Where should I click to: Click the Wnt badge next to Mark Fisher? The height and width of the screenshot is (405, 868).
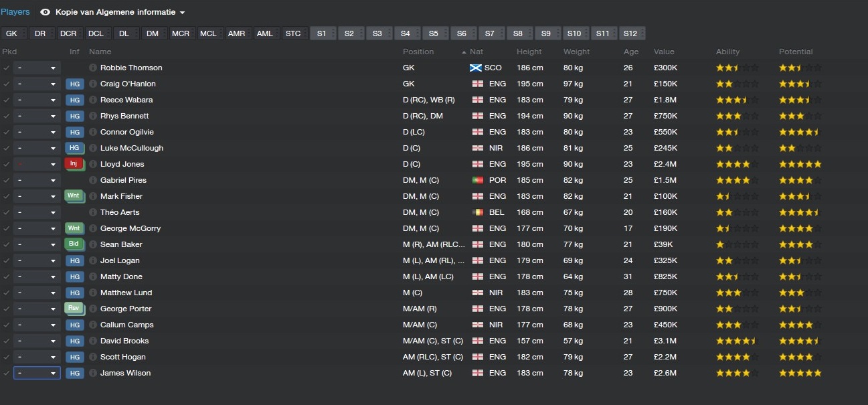point(74,196)
